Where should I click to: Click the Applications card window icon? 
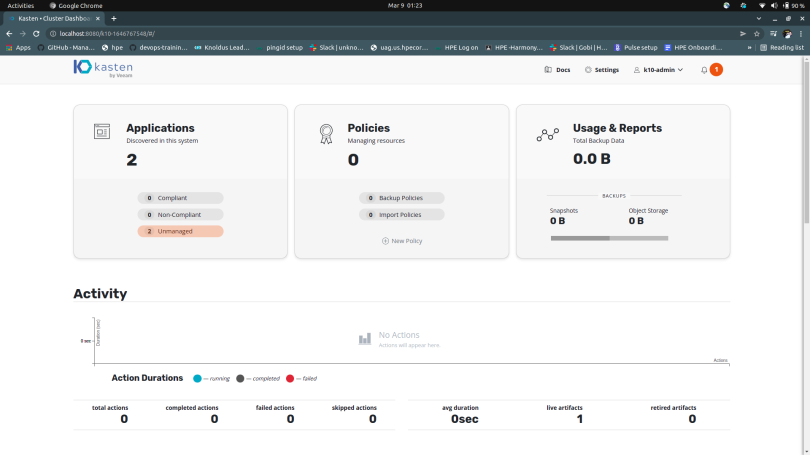pyautogui.click(x=102, y=131)
